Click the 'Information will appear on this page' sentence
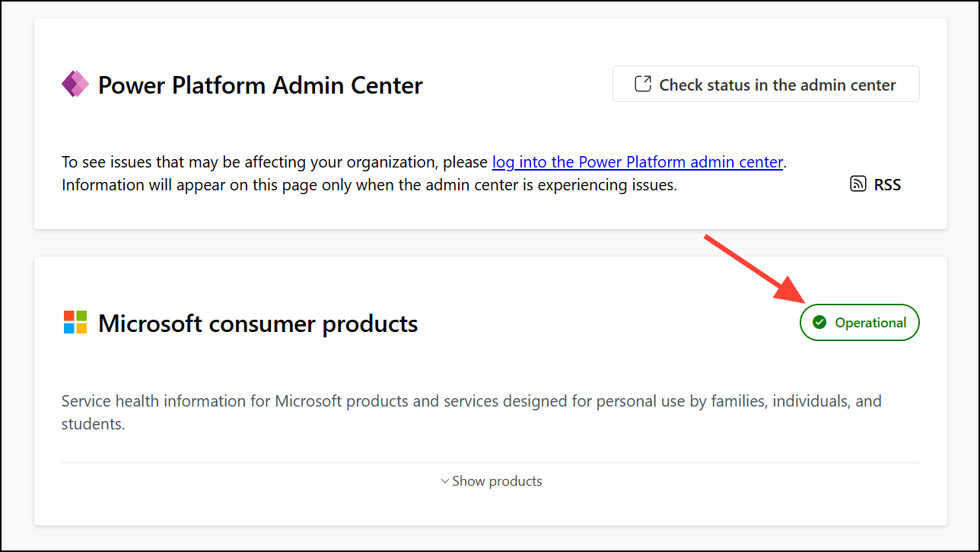 (x=369, y=184)
